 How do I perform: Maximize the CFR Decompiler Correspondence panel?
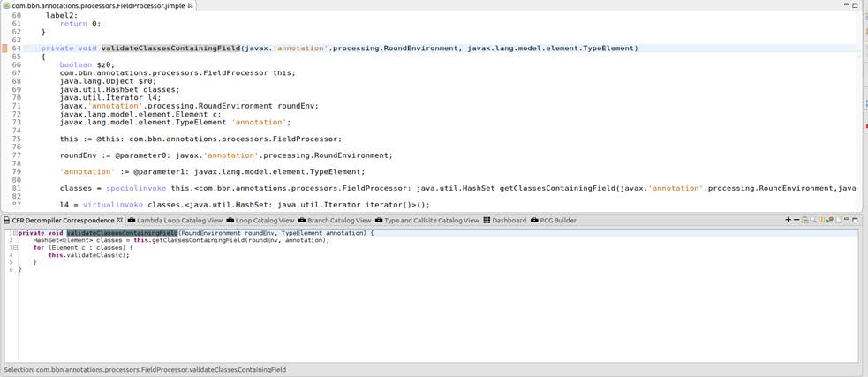pos(855,221)
